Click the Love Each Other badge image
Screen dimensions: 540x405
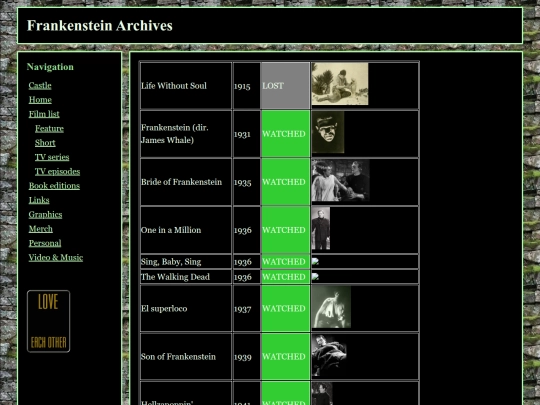pyautogui.click(x=49, y=321)
